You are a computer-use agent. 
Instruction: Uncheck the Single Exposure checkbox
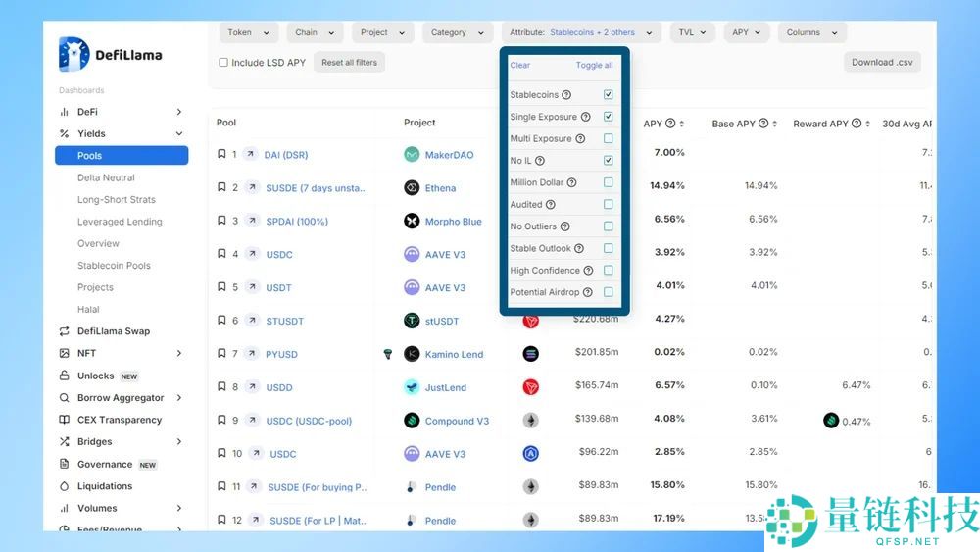609,117
